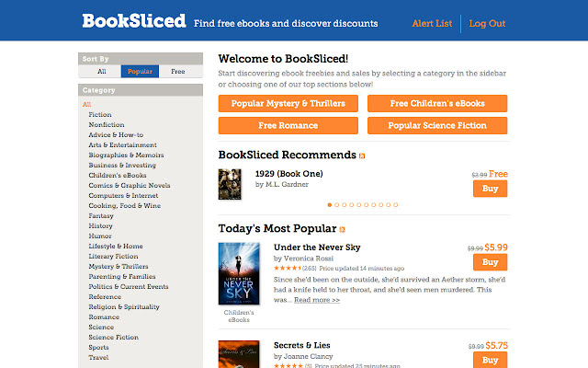The image size is (588, 368).
Task: Open the Popular Mystery & Thrillers section
Action: tap(287, 104)
